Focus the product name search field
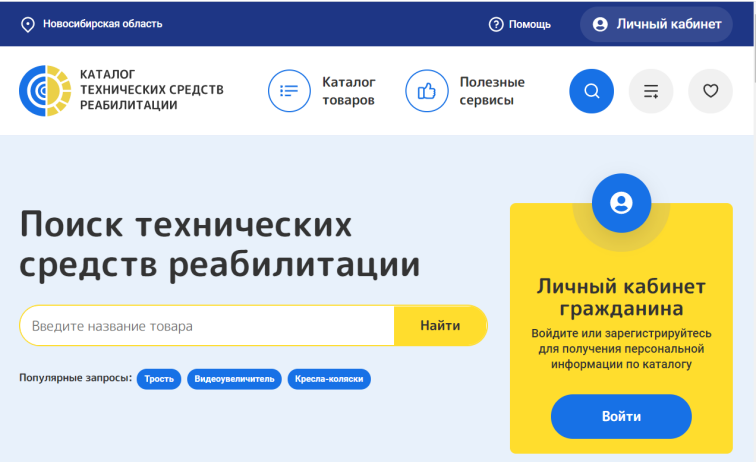756x462 pixels. click(206, 326)
